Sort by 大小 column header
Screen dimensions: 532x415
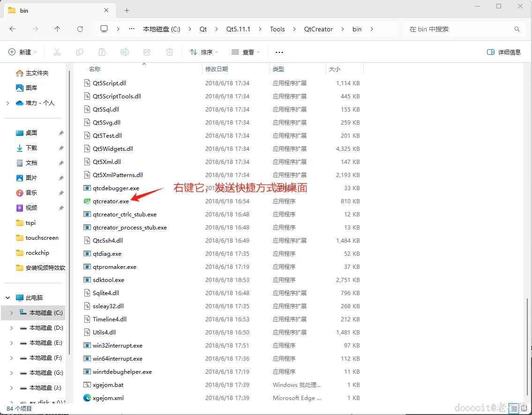[335, 69]
